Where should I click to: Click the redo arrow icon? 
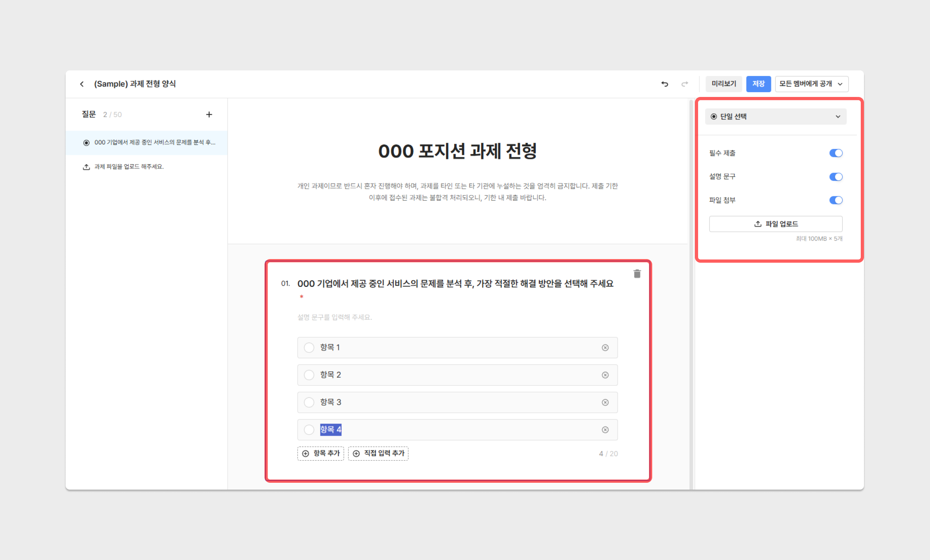[684, 84]
